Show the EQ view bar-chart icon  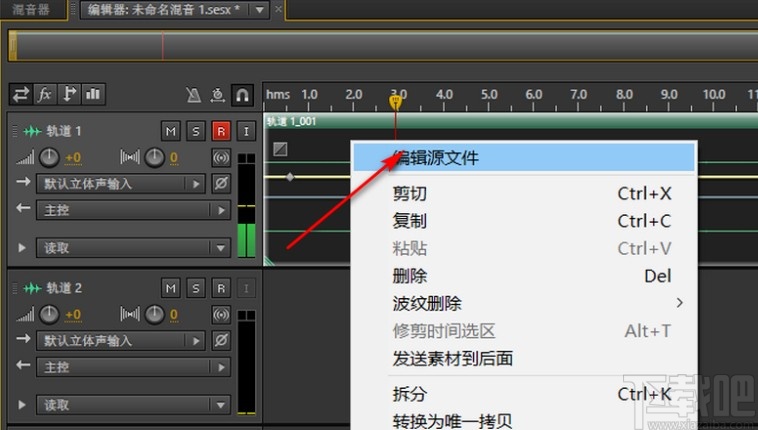93,94
